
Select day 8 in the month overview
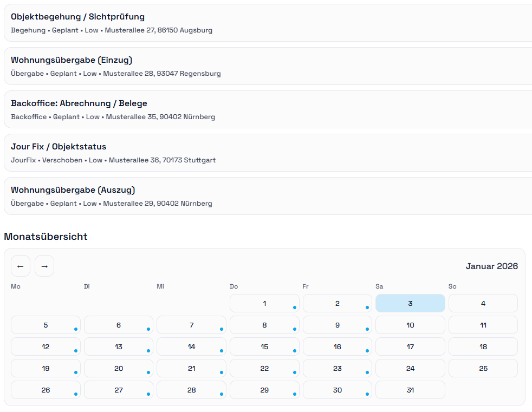coord(264,325)
